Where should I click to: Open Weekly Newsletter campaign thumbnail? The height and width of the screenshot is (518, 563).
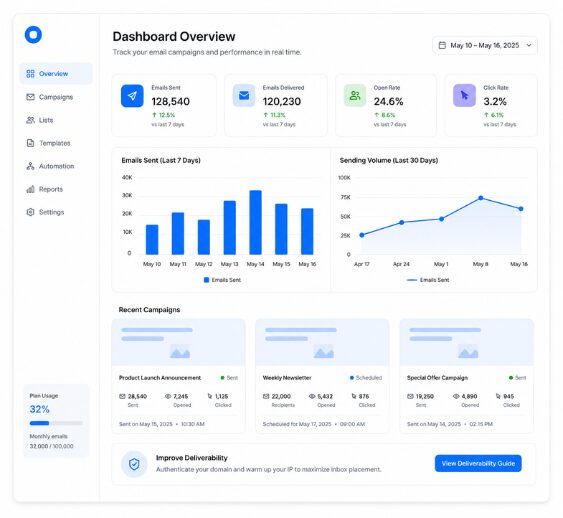click(322, 343)
